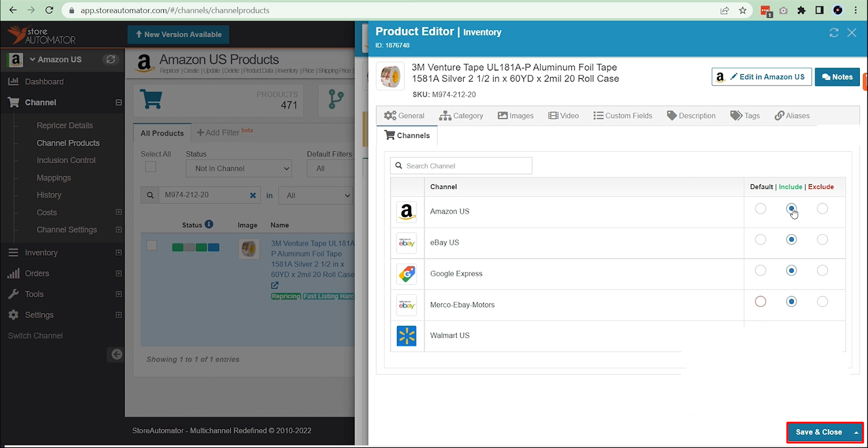868x448 pixels.
Task: Click Edit in Amazon US button
Action: [x=762, y=77]
